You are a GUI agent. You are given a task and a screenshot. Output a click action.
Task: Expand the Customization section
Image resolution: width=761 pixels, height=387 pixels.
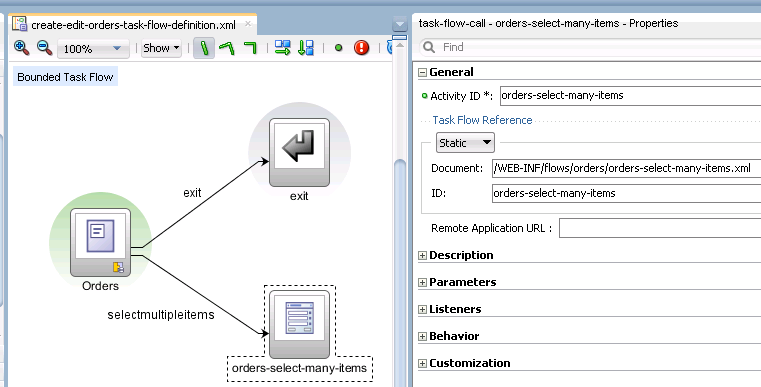[x=422, y=363]
